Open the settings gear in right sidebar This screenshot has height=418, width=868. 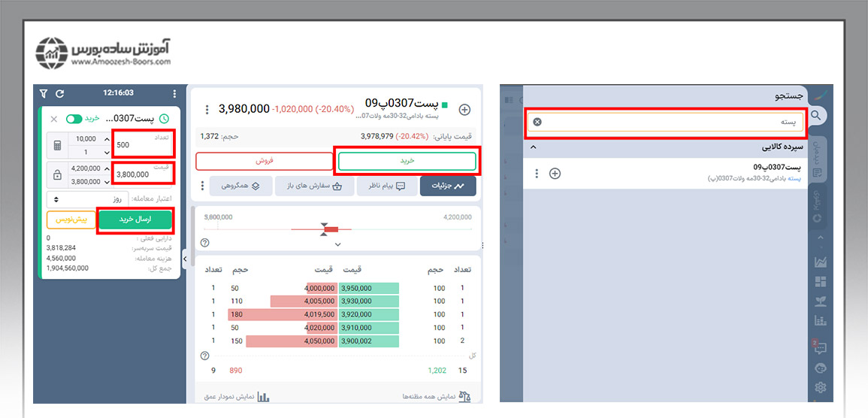820,388
